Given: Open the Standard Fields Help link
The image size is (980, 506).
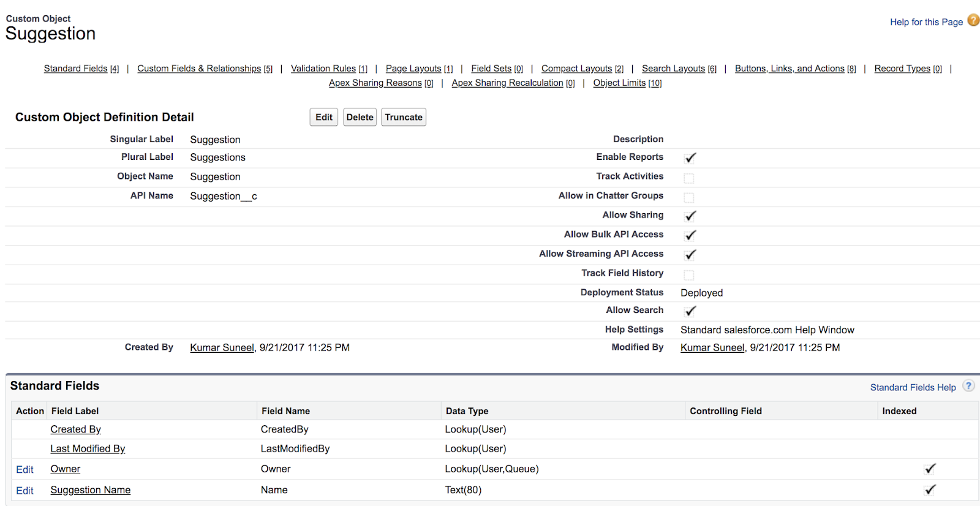Looking at the screenshot, I should [913, 387].
